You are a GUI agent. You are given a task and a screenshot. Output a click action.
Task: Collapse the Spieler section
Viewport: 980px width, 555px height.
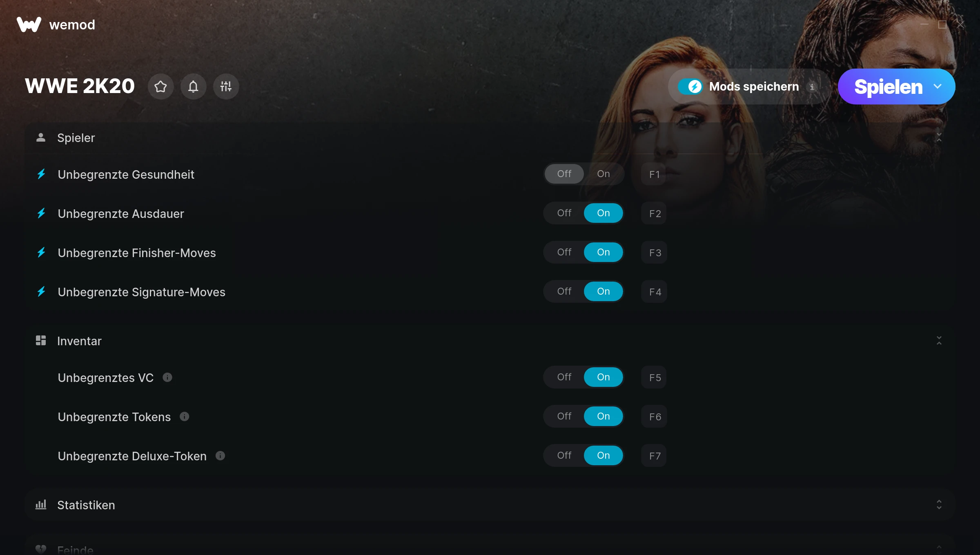[x=939, y=138]
